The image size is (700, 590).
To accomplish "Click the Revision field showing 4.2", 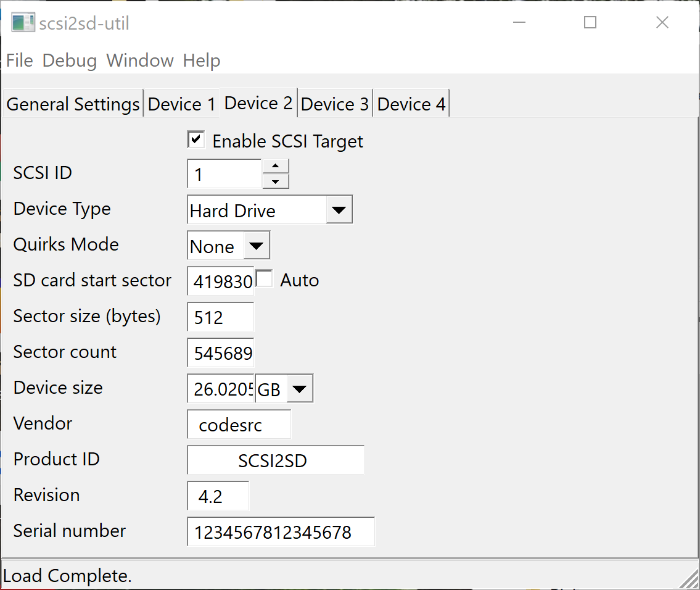I will click(218, 496).
